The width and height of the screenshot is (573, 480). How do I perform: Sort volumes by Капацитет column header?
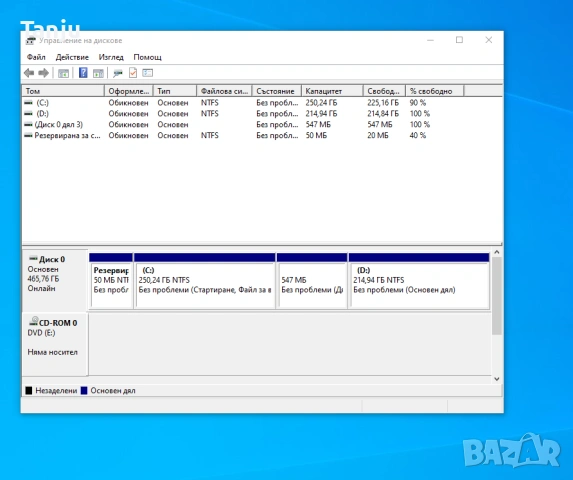click(x=332, y=91)
